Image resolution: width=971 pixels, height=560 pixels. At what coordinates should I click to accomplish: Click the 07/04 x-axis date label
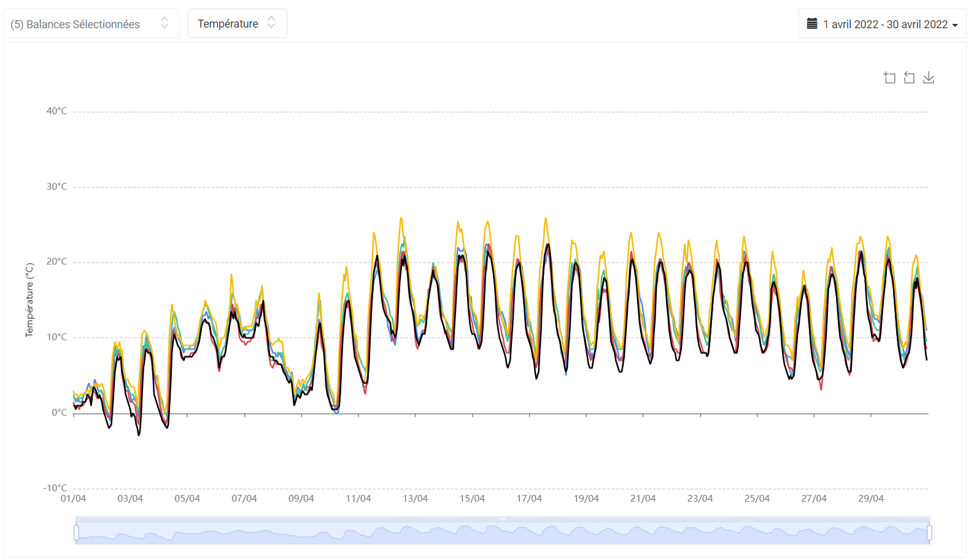pyautogui.click(x=244, y=499)
